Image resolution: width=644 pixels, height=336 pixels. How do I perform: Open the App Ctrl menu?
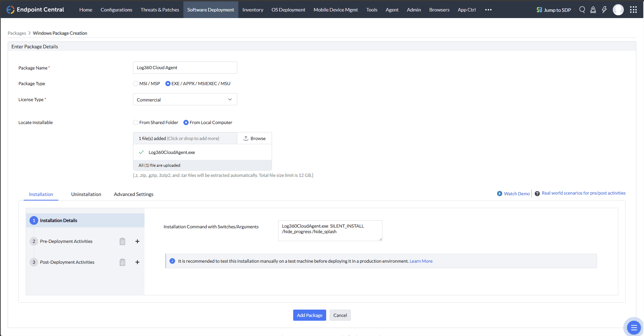point(467,10)
